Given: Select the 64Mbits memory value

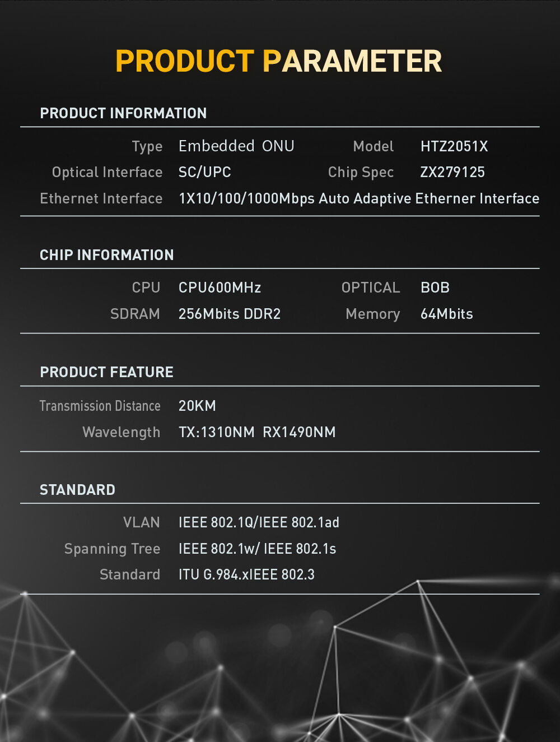Looking at the screenshot, I should [446, 314].
